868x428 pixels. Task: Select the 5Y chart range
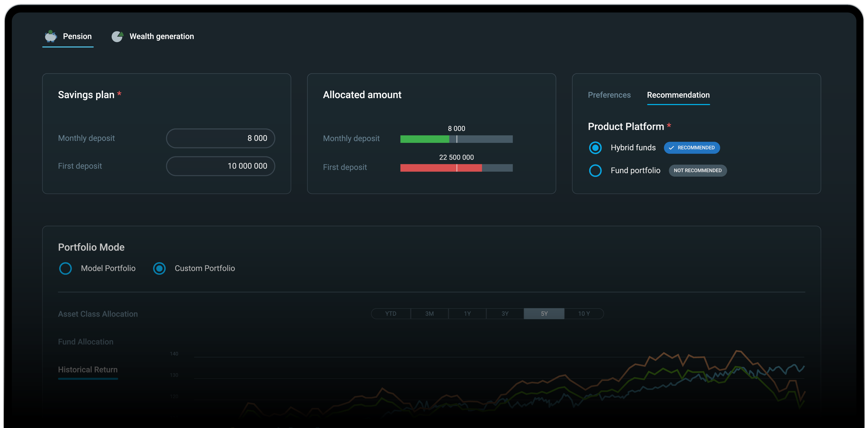point(544,313)
